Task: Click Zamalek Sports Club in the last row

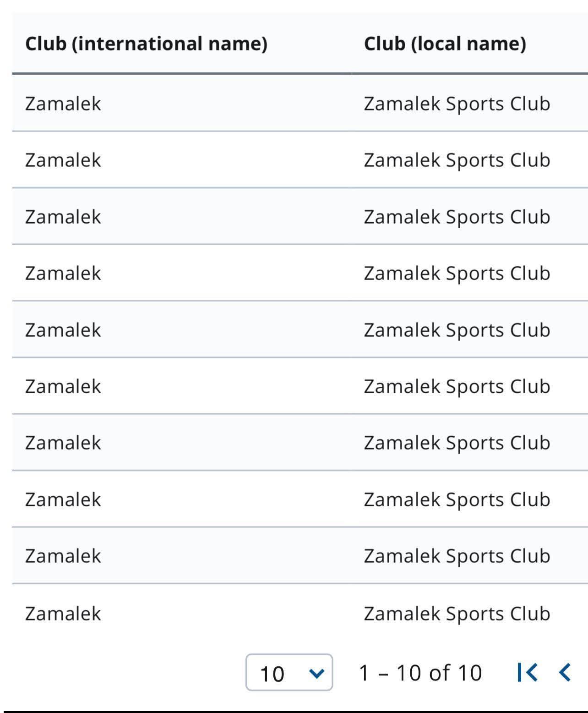Action: tap(457, 614)
